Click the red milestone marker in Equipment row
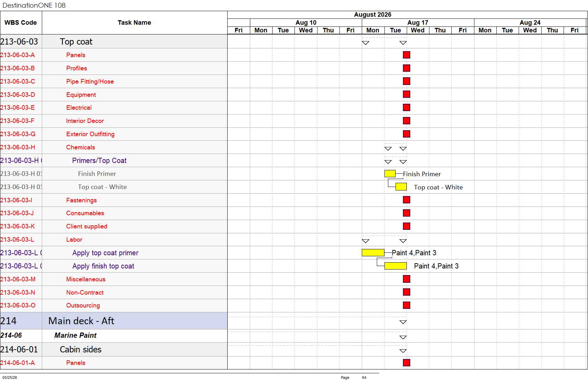The image size is (588, 382). click(x=406, y=94)
